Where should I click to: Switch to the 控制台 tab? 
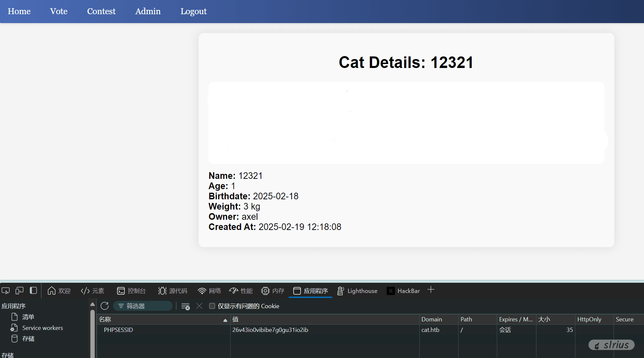pos(132,291)
